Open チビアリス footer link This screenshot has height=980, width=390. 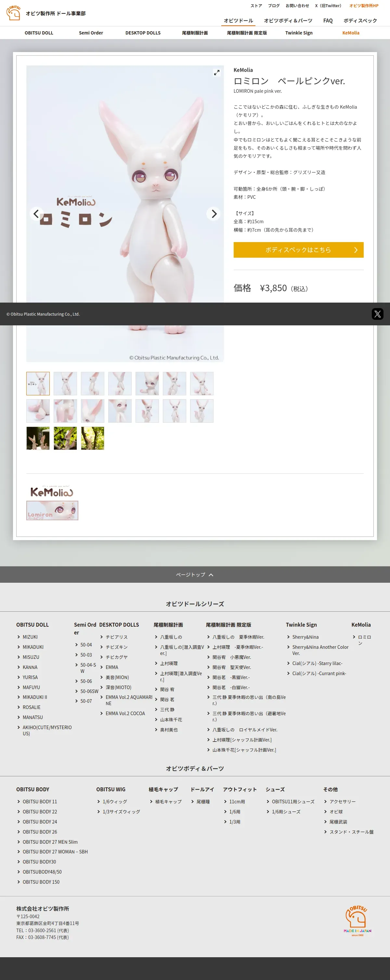(x=116, y=637)
